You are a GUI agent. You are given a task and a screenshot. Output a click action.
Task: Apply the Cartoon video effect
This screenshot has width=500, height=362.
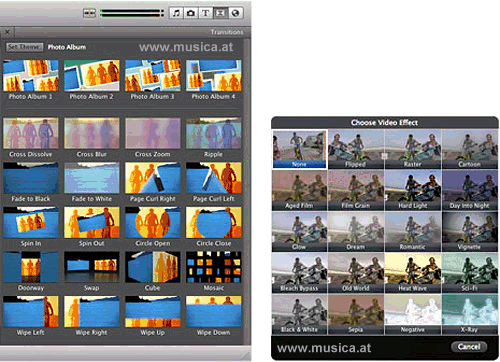point(470,149)
